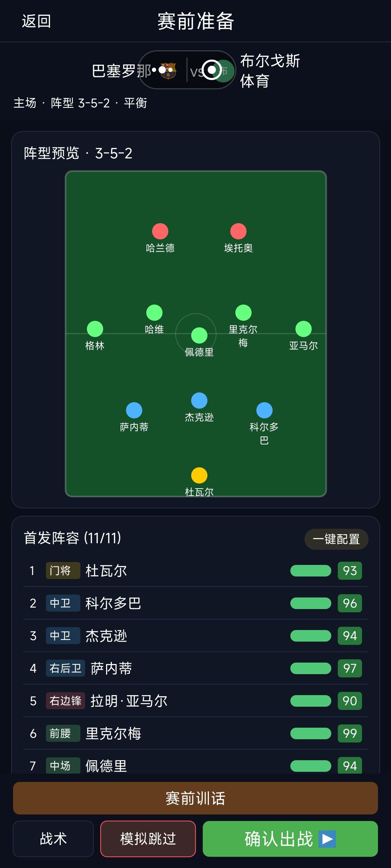Select goalkeeper 杜瓦尔 yellow dot on pitch

(x=199, y=475)
